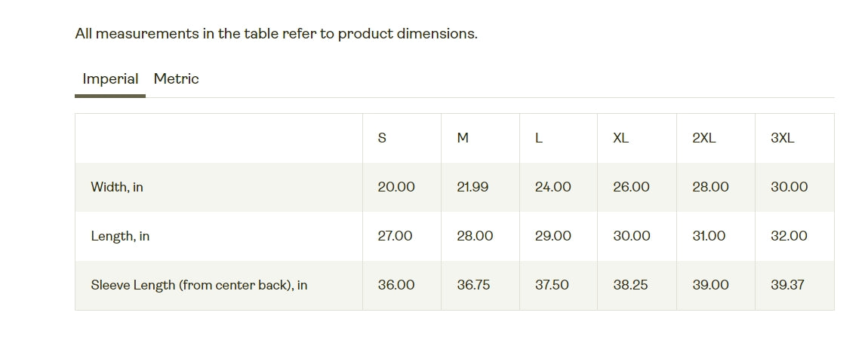Click the 26.00 width cell for XL

631,187
